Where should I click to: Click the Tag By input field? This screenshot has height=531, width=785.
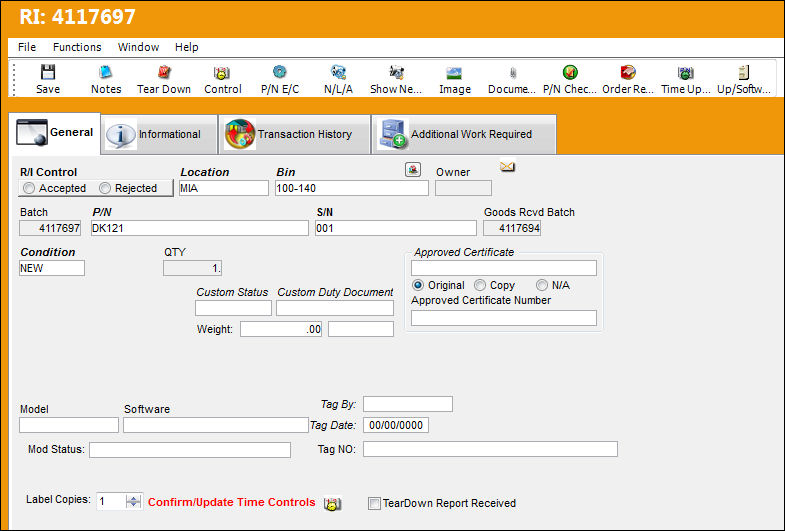click(408, 404)
